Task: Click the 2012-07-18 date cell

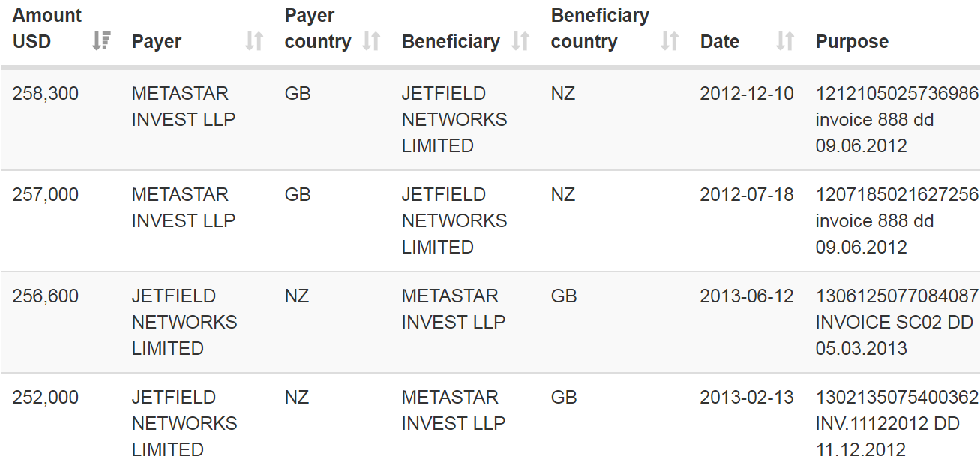Action: 746,195
